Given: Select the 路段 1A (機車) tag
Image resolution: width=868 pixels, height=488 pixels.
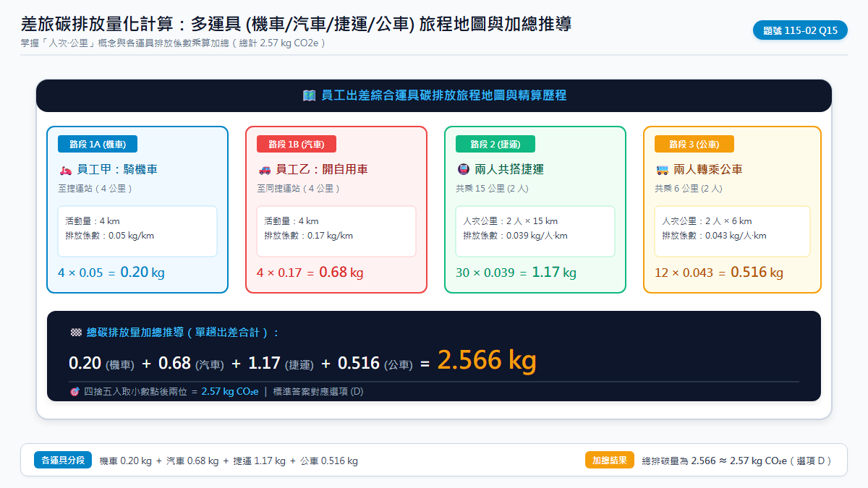Looking at the screenshot, I should coord(98,144).
